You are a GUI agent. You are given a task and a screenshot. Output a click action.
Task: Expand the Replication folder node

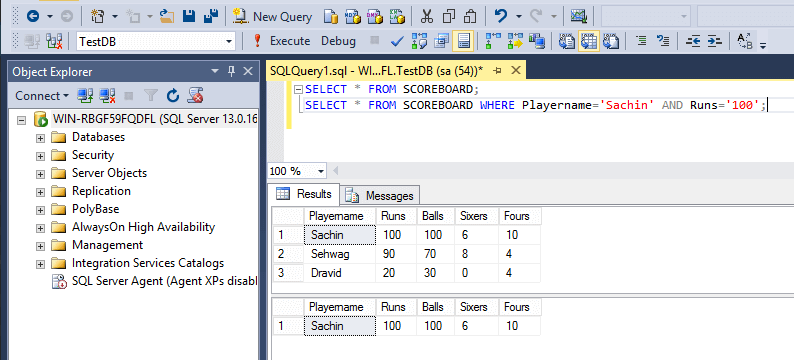(41, 192)
